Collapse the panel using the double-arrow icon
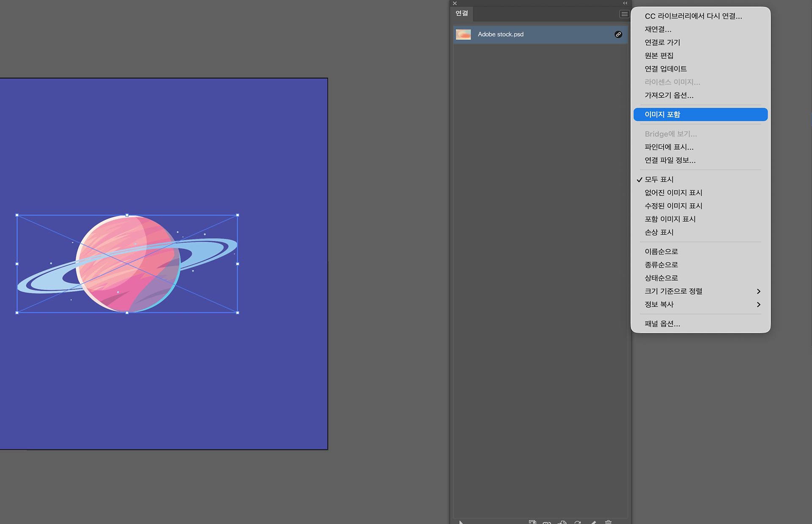 [x=625, y=3]
